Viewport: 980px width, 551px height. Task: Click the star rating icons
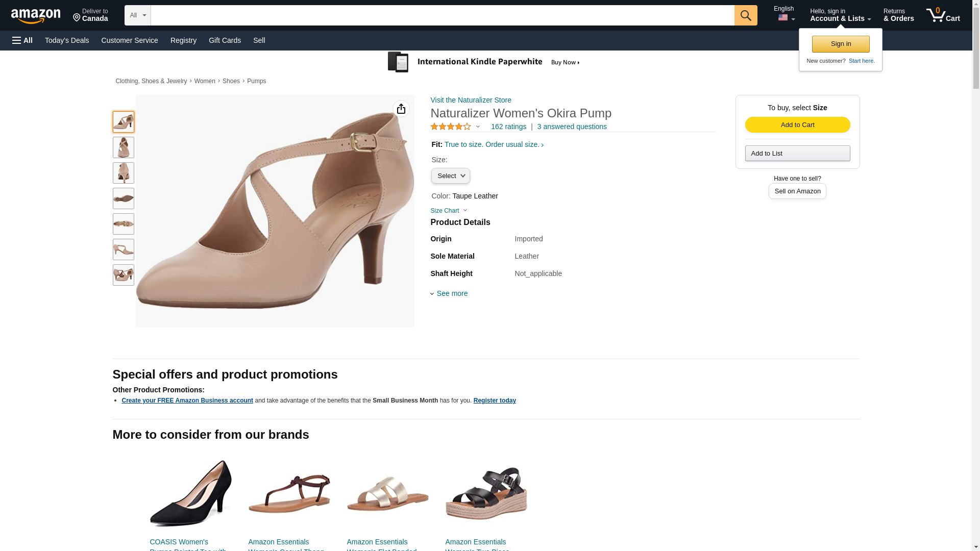tap(451, 127)
